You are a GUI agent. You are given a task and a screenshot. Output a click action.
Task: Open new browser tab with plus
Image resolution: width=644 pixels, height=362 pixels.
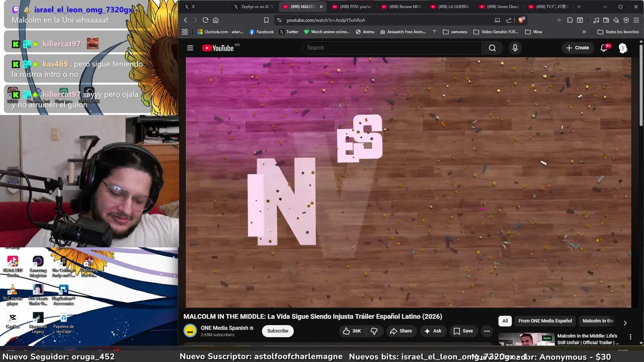point(579,7)
